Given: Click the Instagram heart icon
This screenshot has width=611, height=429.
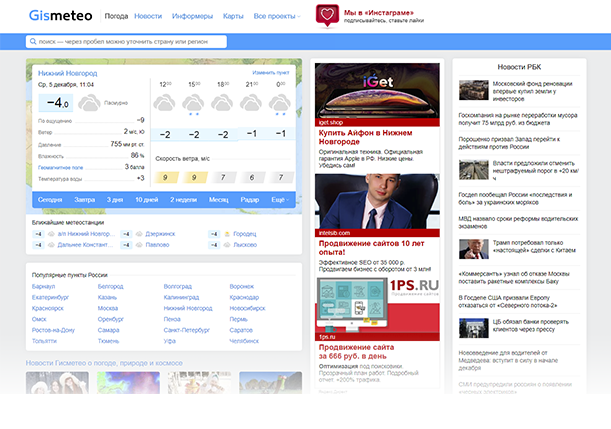Looking at the screenshot, I should pyautogui.click(x=325, y=15).
